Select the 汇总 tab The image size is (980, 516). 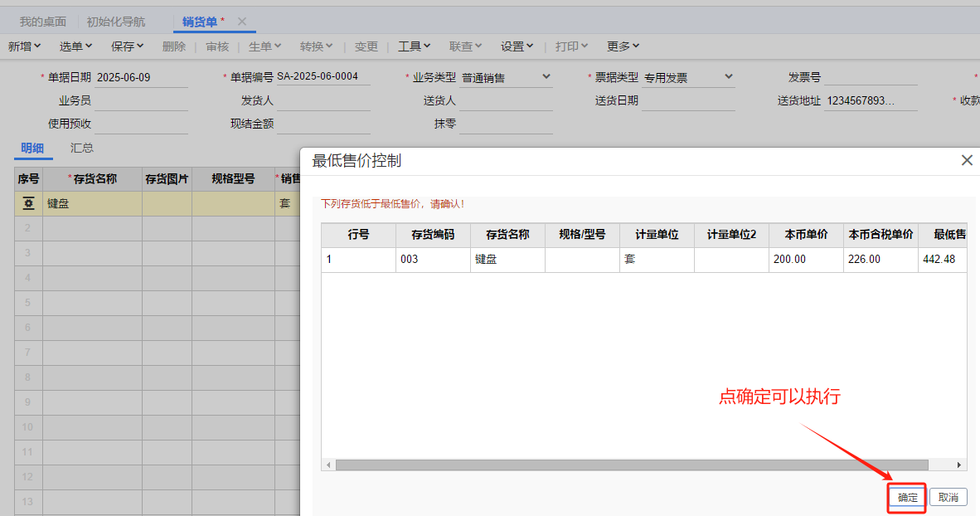coord(82,148)
